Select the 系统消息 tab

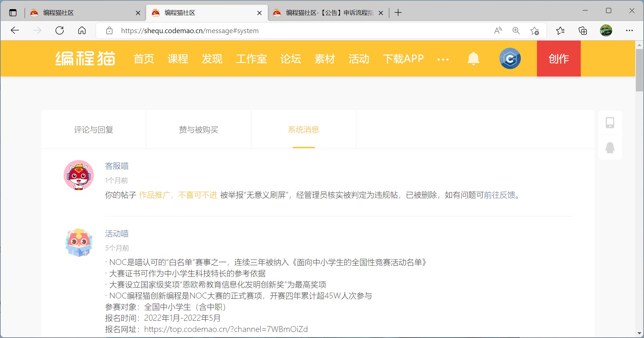(x=304, y=130)
